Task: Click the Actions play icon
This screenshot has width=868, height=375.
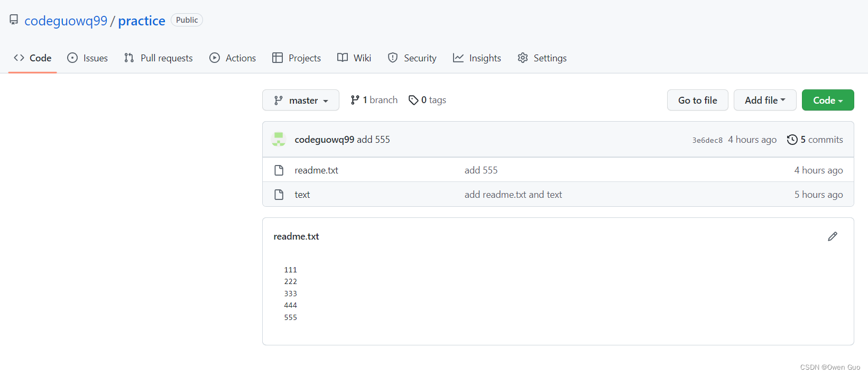Action: click(215, 58)
